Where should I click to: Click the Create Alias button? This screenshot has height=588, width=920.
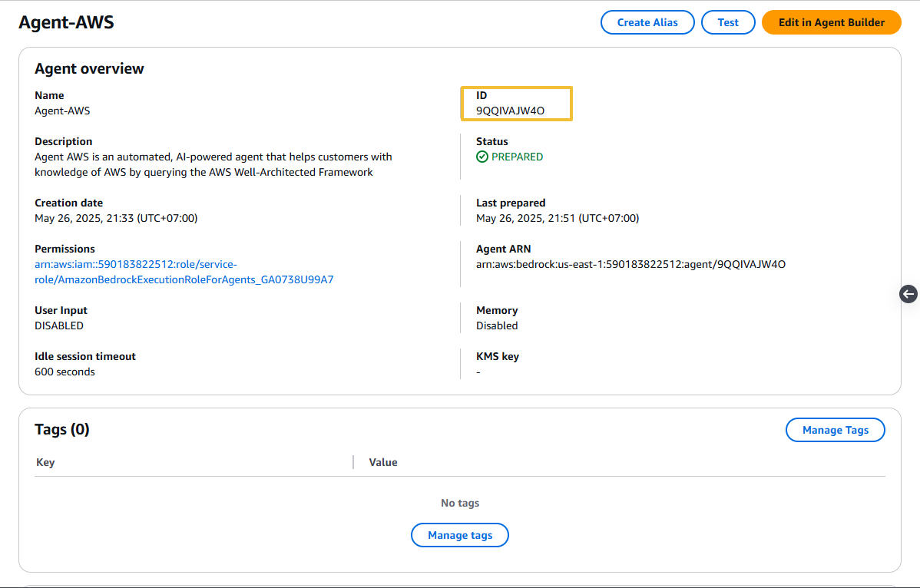(647, 22)
